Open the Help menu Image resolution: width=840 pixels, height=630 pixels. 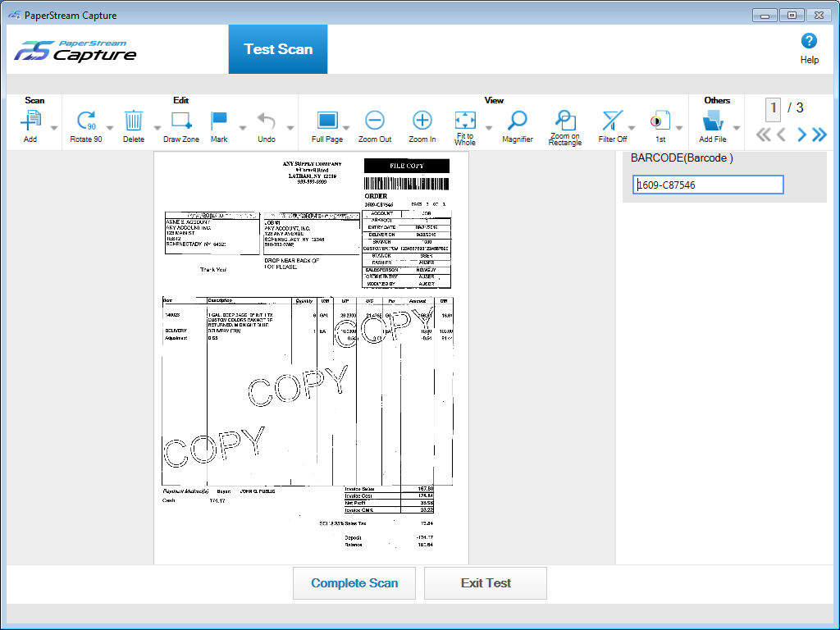point(809,48)
